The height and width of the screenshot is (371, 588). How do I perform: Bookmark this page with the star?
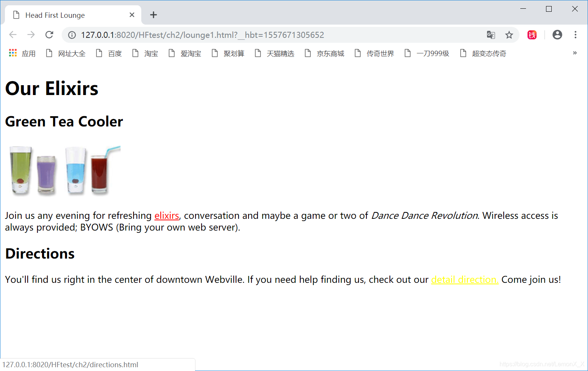point(509,35)
